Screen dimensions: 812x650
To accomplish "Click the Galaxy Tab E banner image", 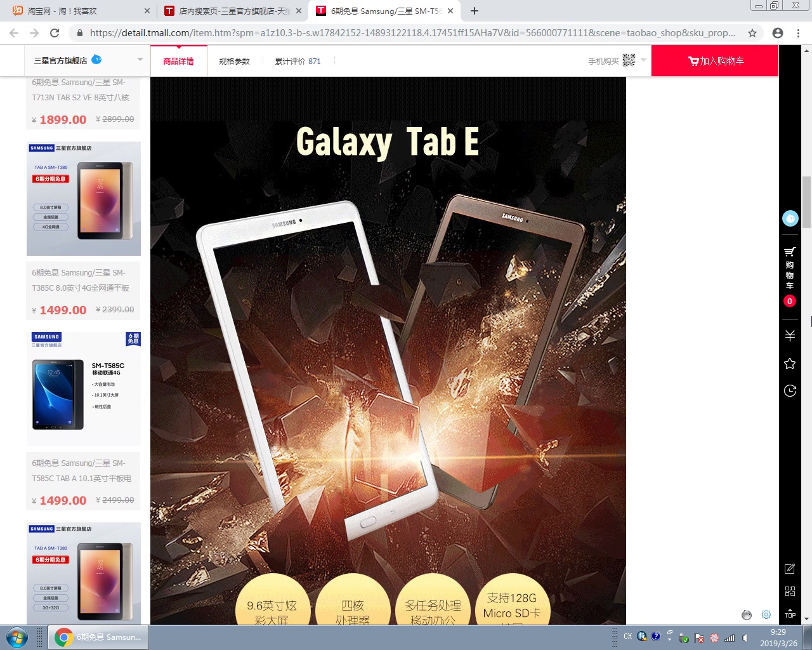I will 388,350.
